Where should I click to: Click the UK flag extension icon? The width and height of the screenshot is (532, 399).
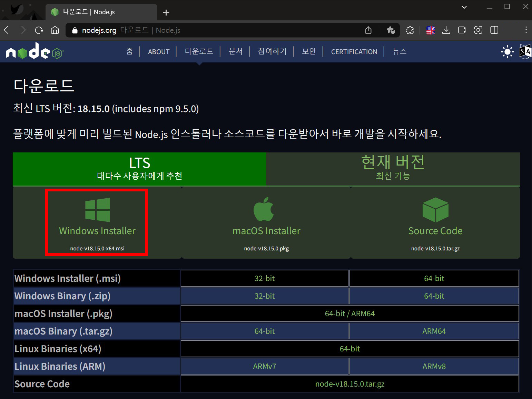click(x=430, y=30)
